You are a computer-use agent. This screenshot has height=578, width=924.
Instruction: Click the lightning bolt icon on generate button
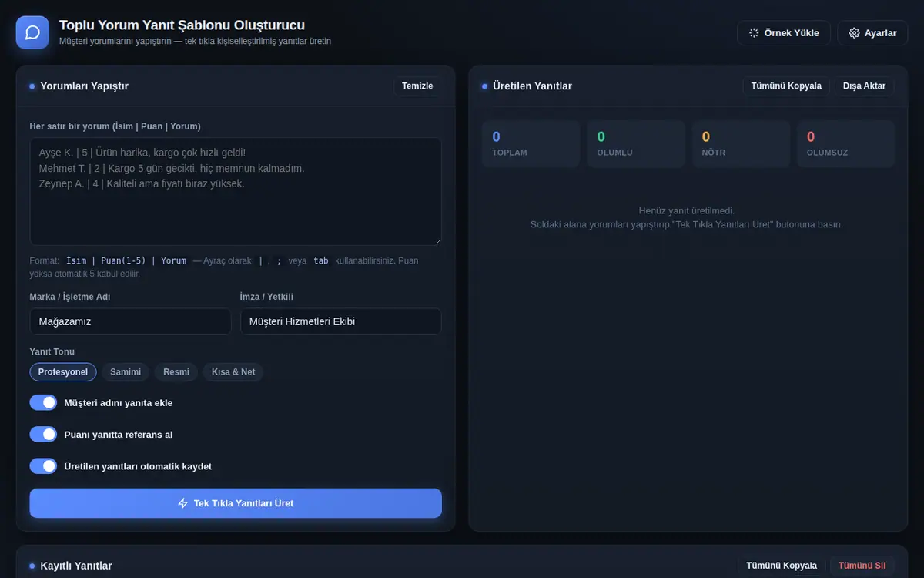pyautogui.click(x=183, y=503)
